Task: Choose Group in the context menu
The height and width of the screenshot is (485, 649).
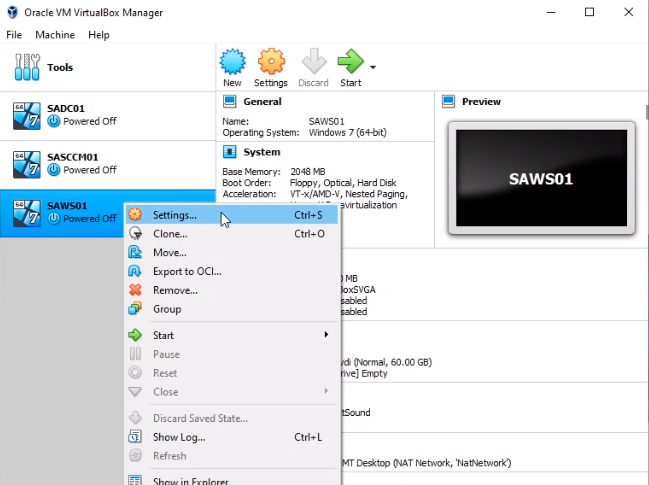Action: (232, 309)
